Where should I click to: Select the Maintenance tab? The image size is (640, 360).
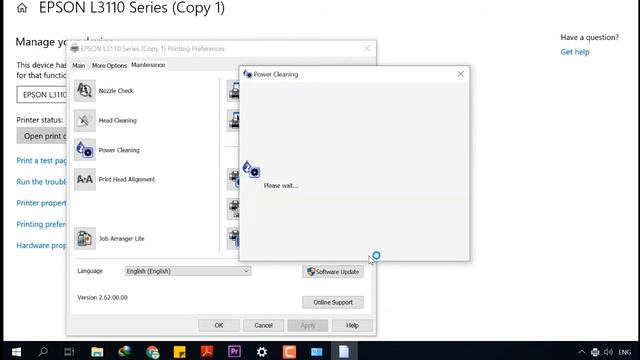(148, 65)
